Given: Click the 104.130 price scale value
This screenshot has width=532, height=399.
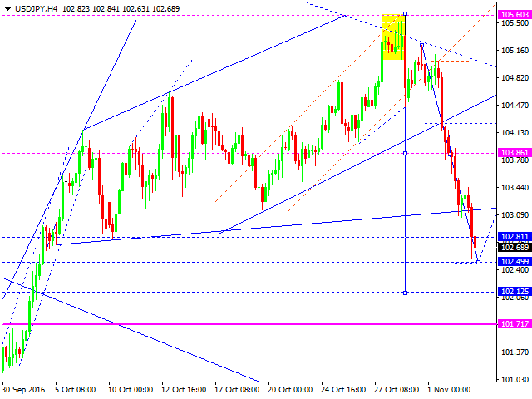Looking at the screenshot, I should click(515, 133).
